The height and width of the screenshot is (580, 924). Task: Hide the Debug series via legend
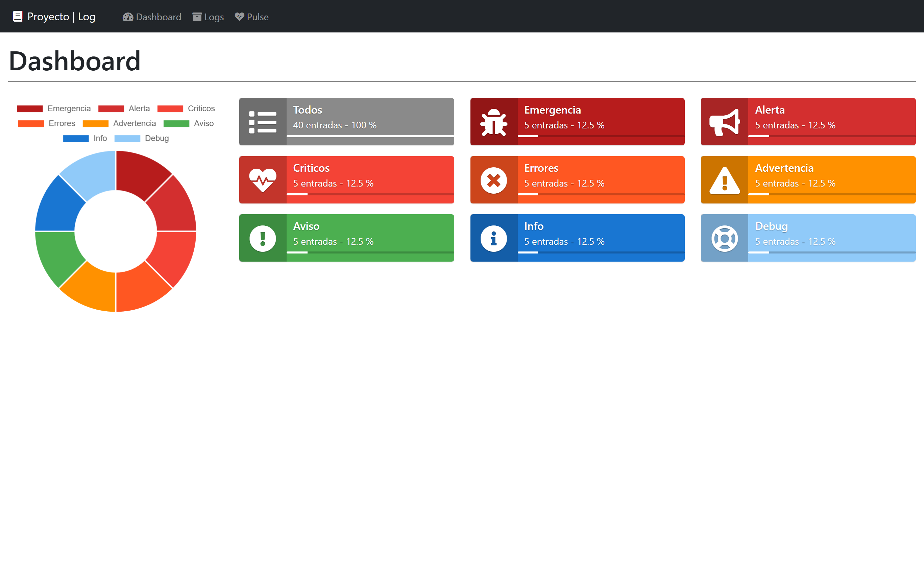[x=142, y=139]
